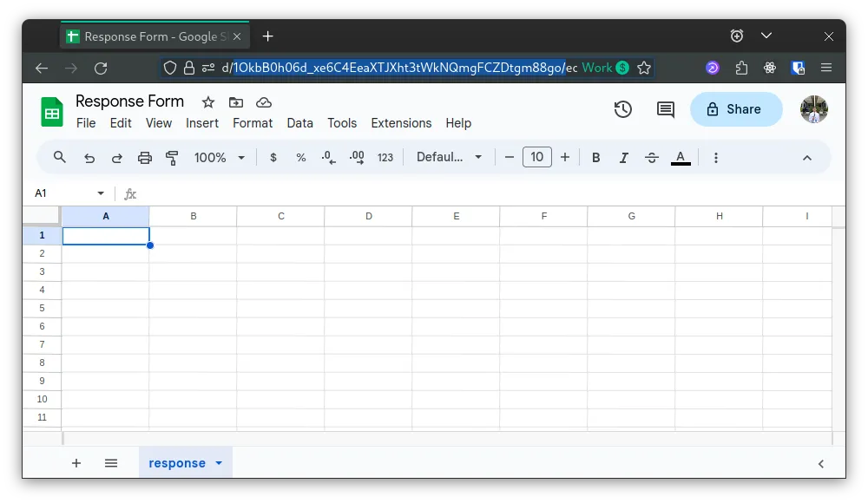Open version history

[x=622, y=109]
